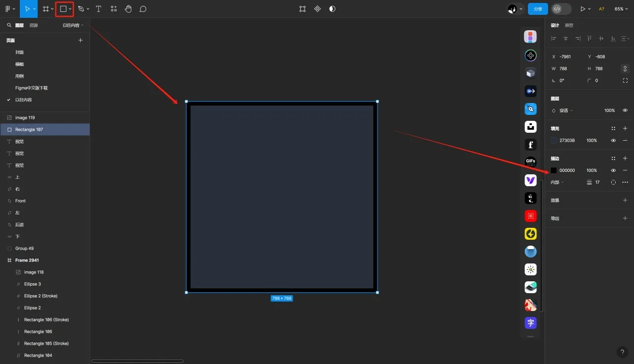Add a new fill with plus

(x=625, y=129)
